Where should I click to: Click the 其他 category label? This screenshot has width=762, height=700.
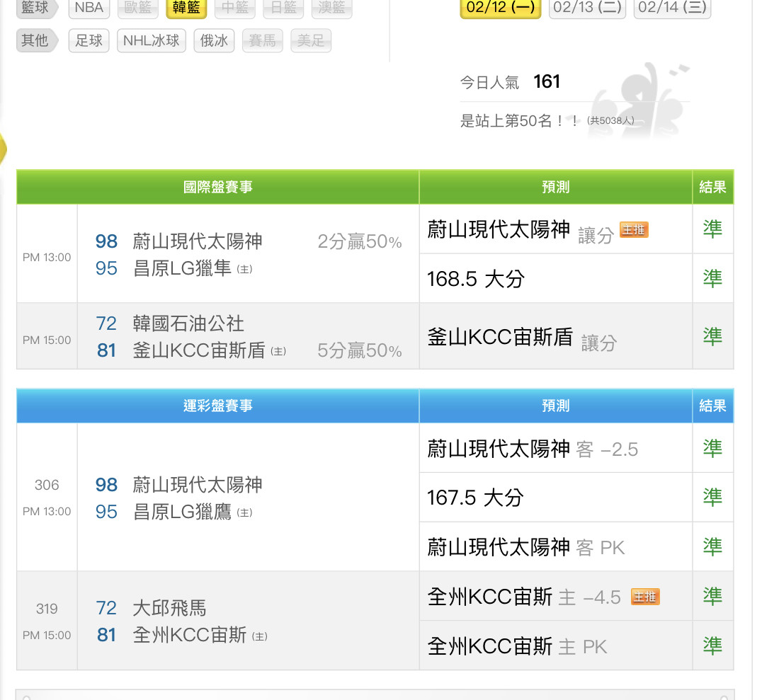[36, 40]
